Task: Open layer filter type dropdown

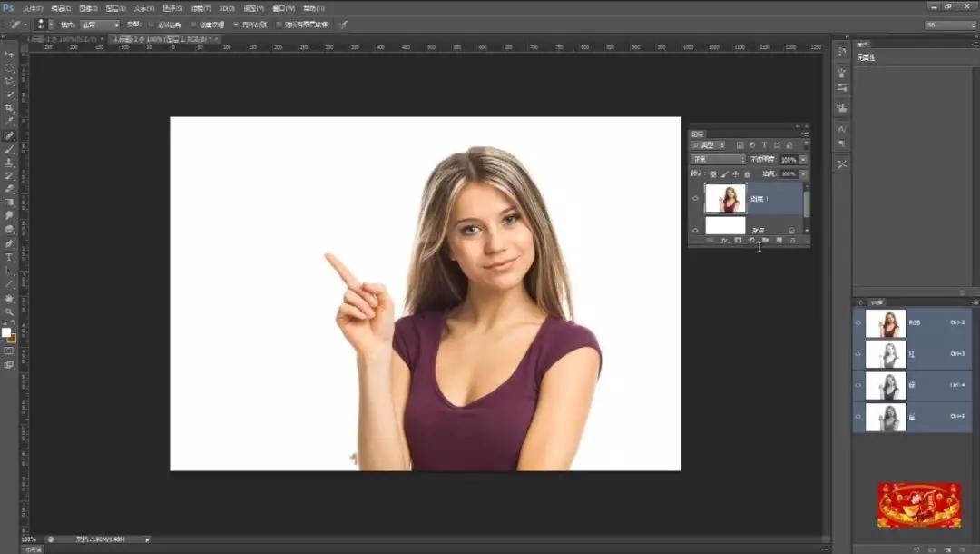Action: point(708,145)
